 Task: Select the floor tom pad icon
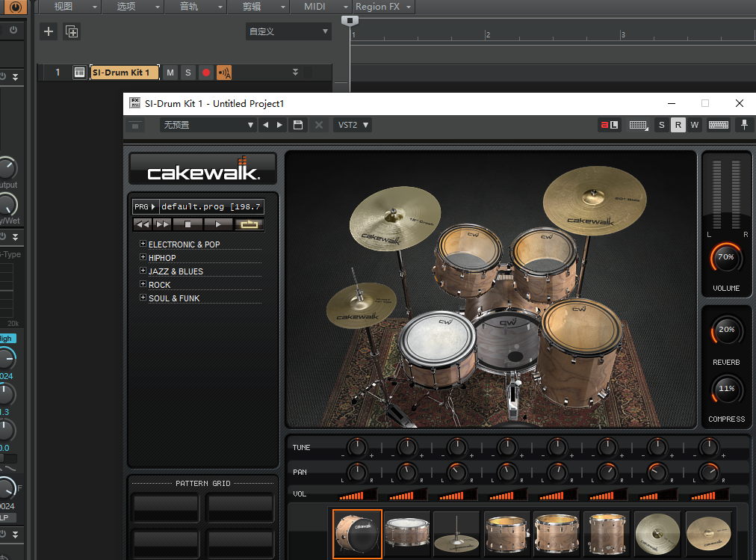[x=607, y=534]
